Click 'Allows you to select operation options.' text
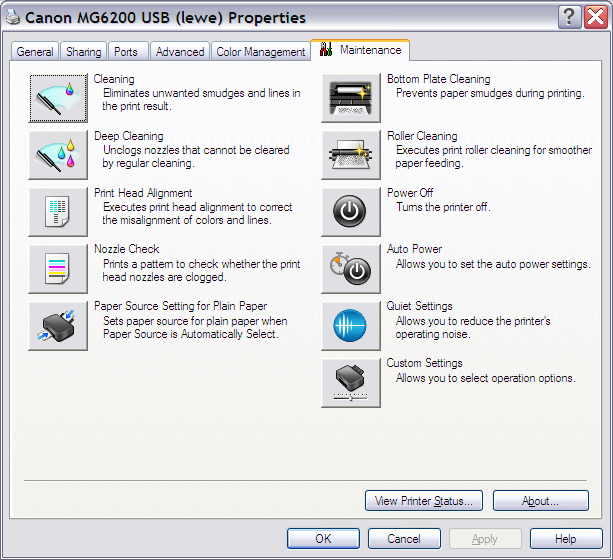 486,378
